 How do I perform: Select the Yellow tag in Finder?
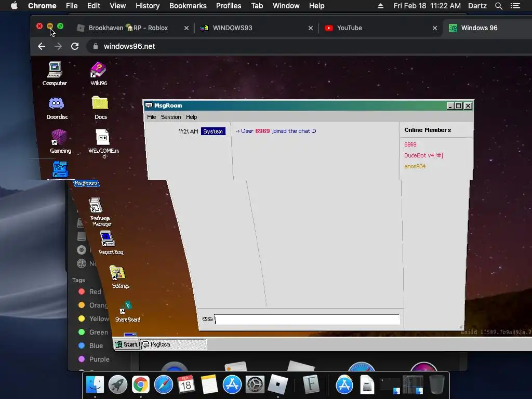pos(94,318)
